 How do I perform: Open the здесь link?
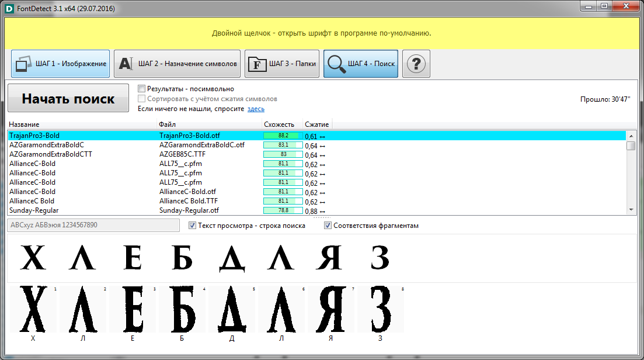click(256, 109)
